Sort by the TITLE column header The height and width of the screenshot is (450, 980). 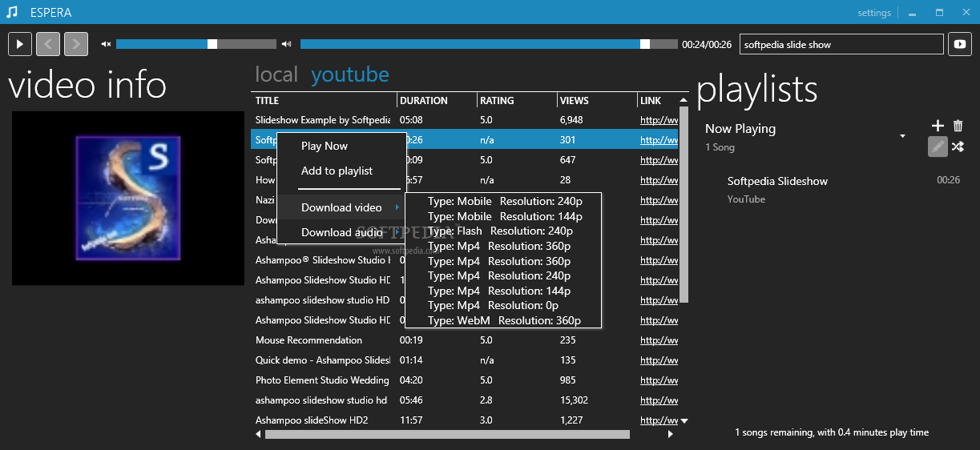tap(324, 101)
